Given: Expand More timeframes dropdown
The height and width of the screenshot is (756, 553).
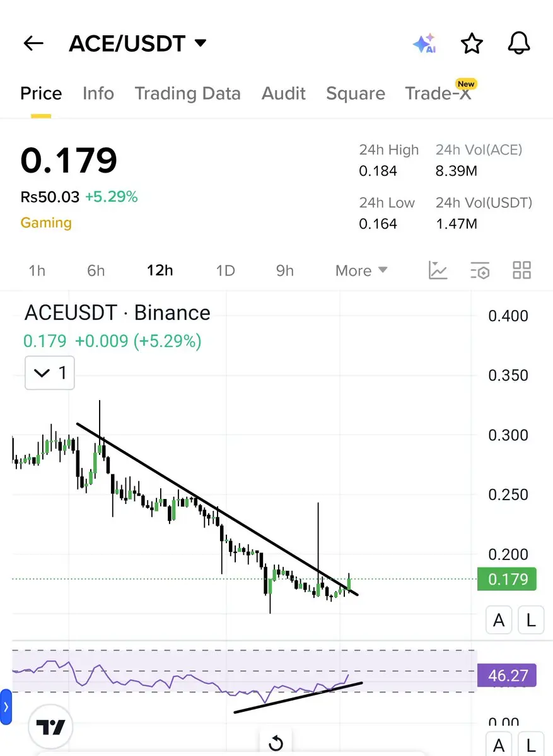Looking at the screenshot, I should click(x=361, y=271).
